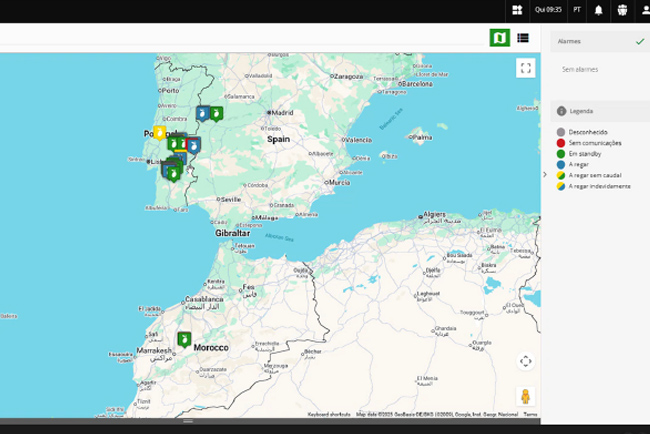The height and width of the screenshot is (434, 650).
Task: Click the green marker near Salamanca
Action: tap(216, 113)
